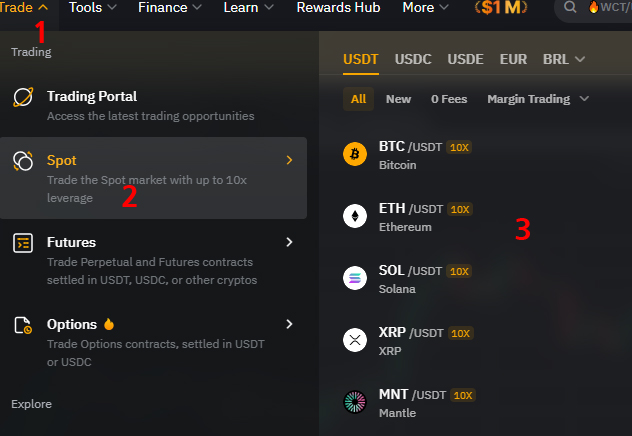Open Rewards Hub link
Image resolution: width=632 pixels, height=436 pixels.
[x=338, y=7]
